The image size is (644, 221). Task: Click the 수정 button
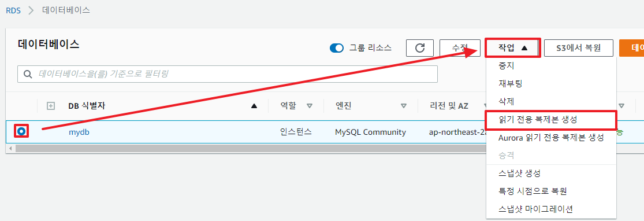(460, 48)
